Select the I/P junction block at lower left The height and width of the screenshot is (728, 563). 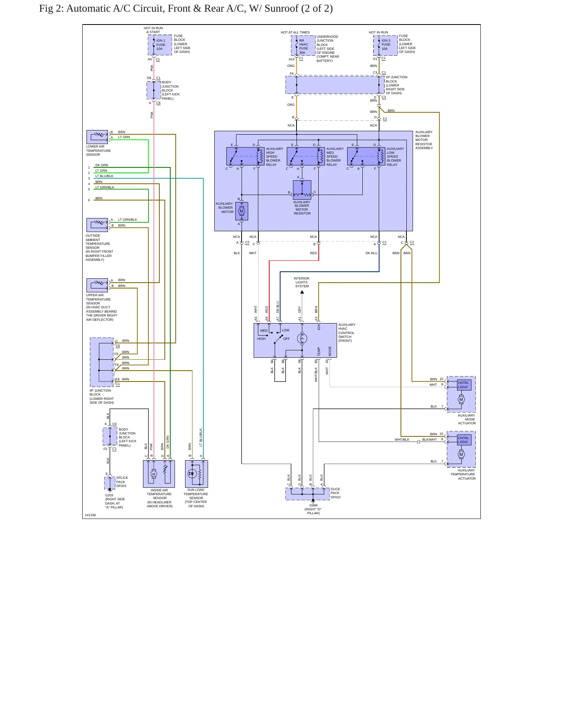(x=102, y=362)
